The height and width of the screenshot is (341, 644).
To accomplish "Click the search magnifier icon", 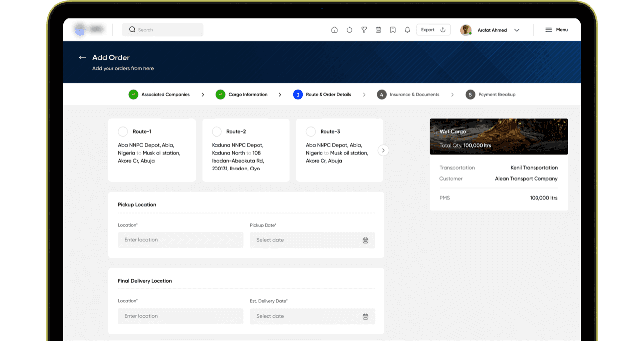I will tap(132, 30).
